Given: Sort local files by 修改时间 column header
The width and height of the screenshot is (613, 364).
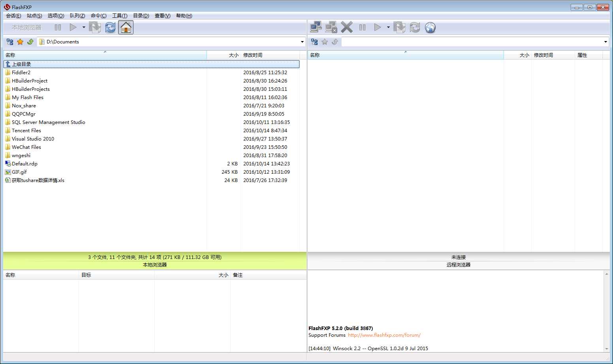Looking at the screenshot, I should coord(270,55).
